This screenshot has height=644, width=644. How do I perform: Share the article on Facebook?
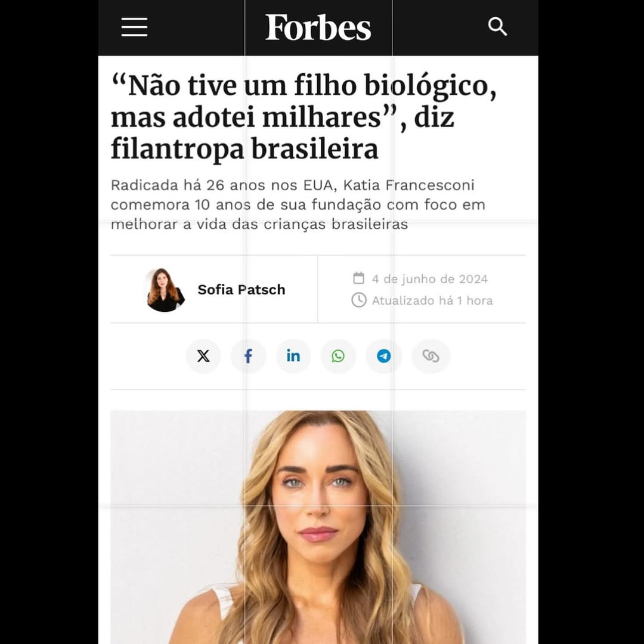pyautogui.click(x=248, y=356)
